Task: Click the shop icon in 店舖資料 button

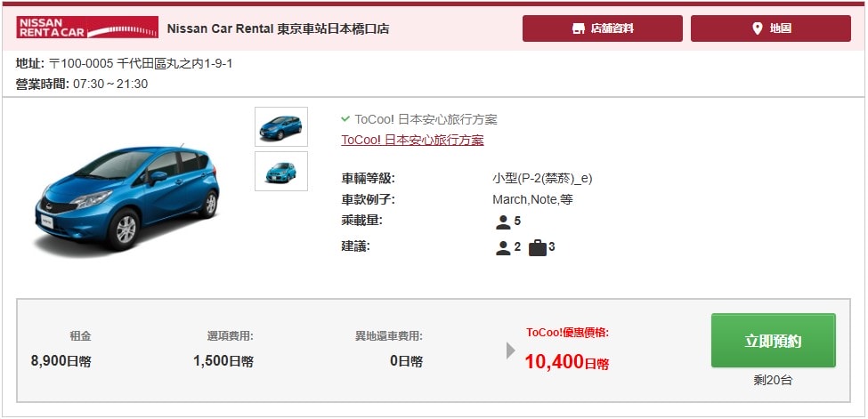Action: (578, 28)
